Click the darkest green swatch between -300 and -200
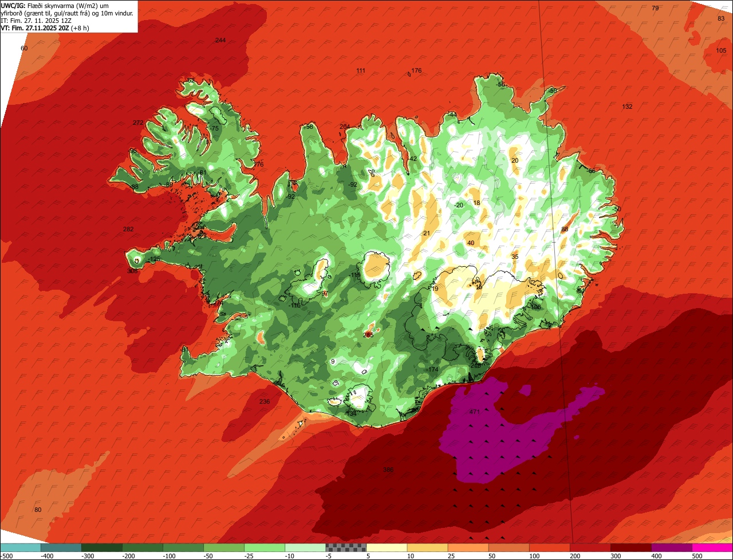The image size is (733, 560). click(x=102, y=547)
